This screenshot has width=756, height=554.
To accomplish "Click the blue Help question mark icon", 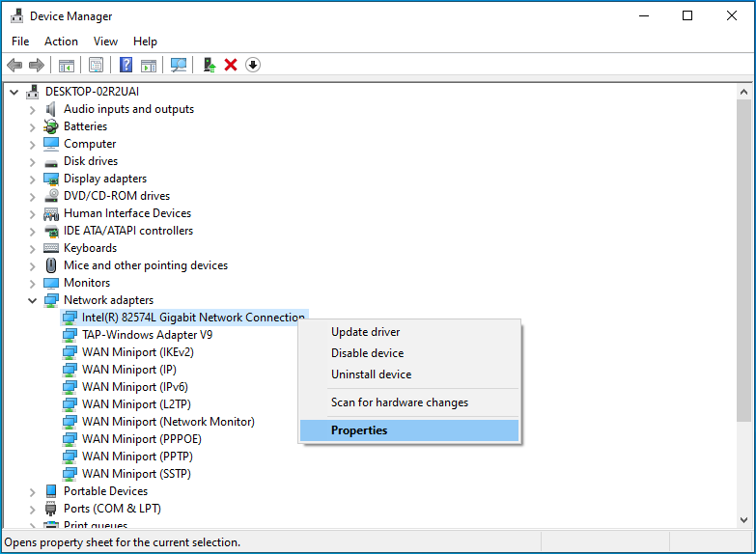I will [x=126, y=65].
